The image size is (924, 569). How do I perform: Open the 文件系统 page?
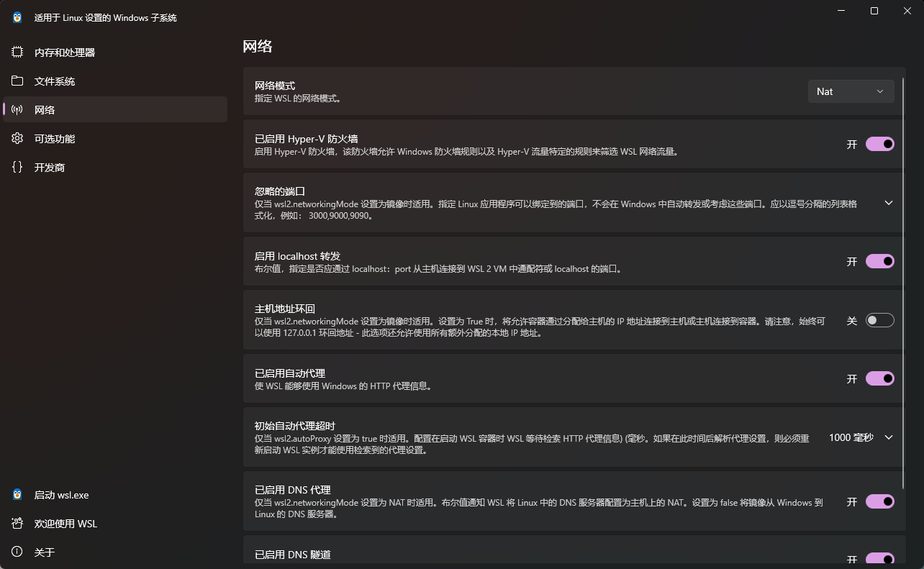(x=115, y=81)
